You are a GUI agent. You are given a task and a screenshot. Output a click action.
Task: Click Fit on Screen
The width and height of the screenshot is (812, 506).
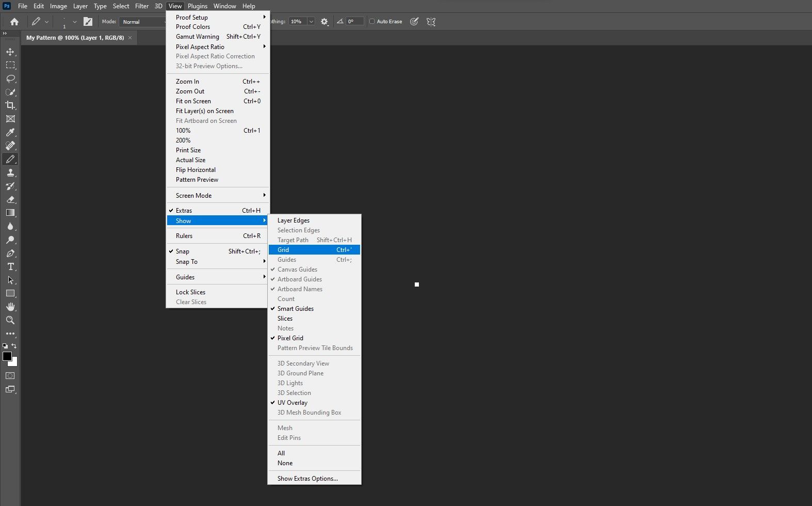193,101
